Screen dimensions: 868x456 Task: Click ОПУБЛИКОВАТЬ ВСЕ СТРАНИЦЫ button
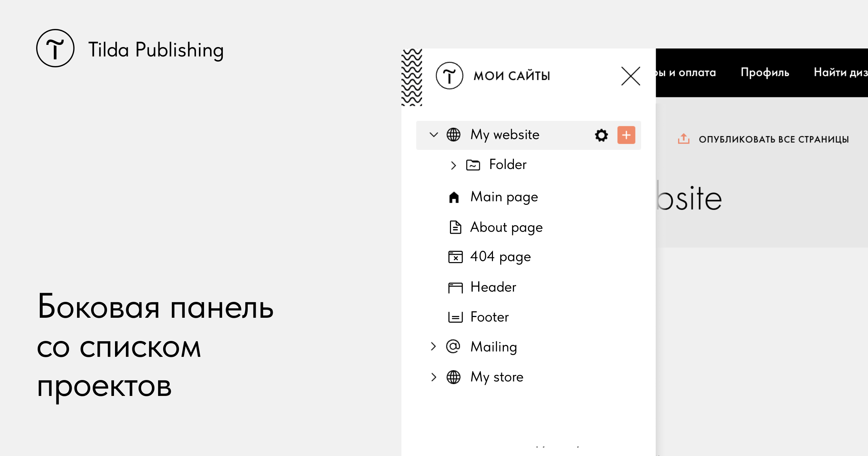point(773,139)
